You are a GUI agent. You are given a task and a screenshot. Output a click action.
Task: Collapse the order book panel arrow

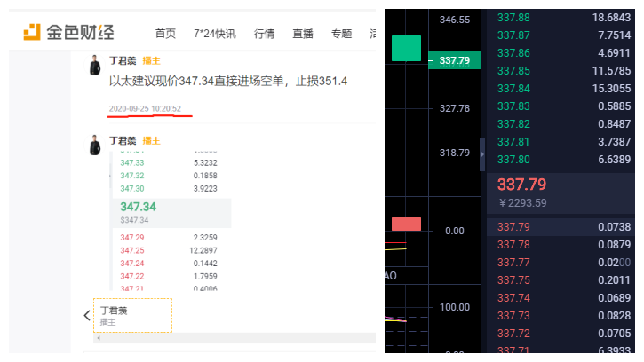pyautogui.click(x=482, y=154)
